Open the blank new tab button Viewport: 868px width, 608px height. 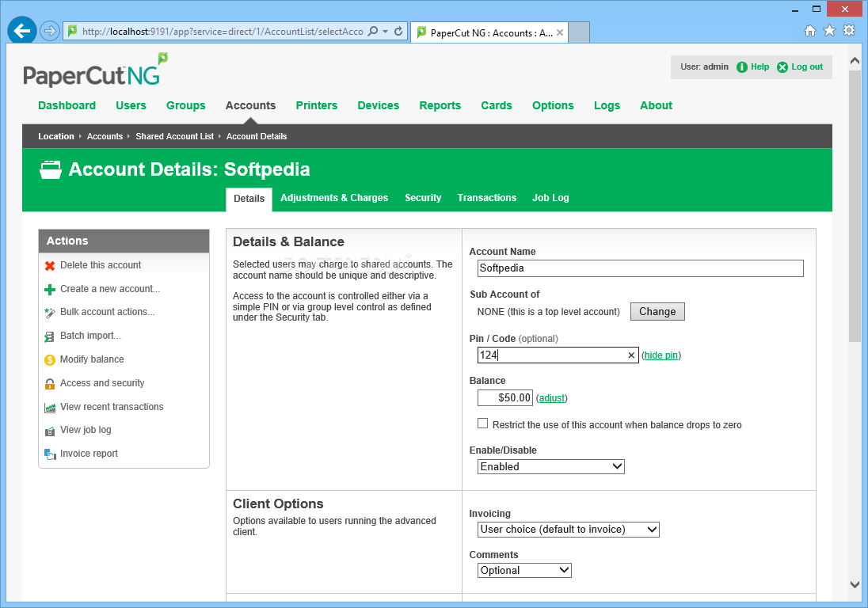(x=578, y=32)
